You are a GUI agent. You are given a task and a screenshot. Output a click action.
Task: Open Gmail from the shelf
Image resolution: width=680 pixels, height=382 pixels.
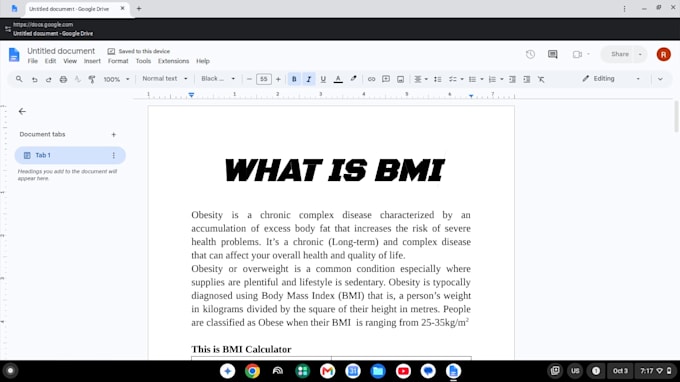pyautogui.click(x=327, y=371)
